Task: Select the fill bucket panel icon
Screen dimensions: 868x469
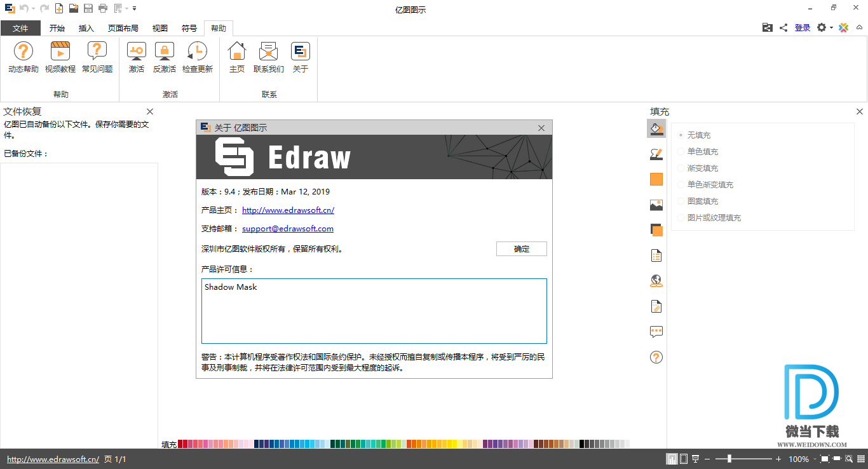Action: (x=656, y=129)
